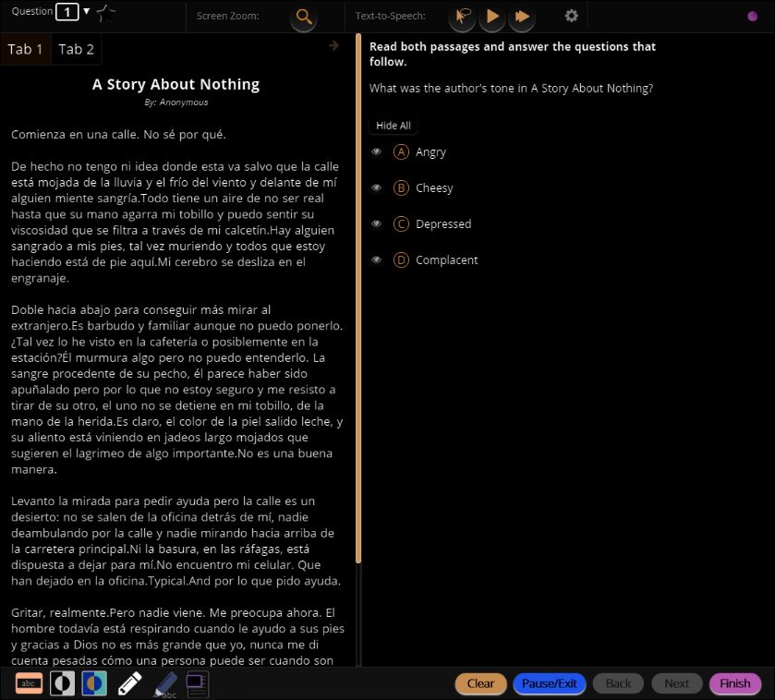Toggle black and white contrast mode
Screen dimensions: 775x700
(x=62, y=683)
